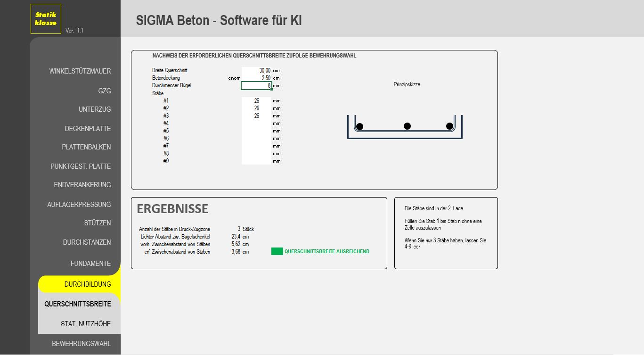644x355 pixels.
Task: Switch to ENDVERANKERUNG
Action: 82,185
